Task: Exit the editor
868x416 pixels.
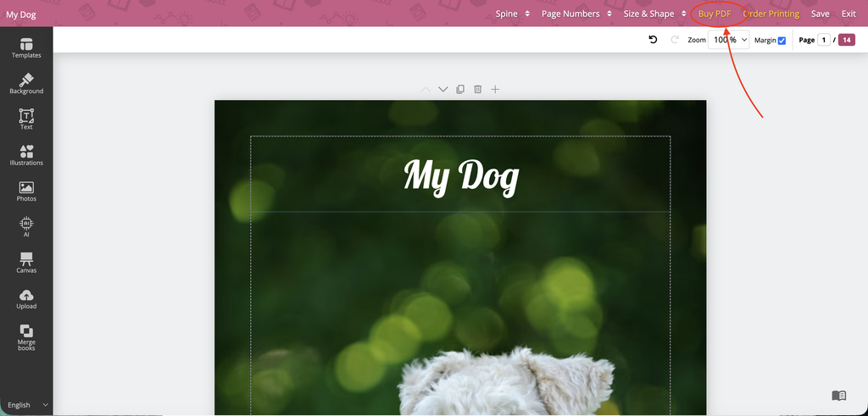Action: pyautogui.click(x=849, y=14)
